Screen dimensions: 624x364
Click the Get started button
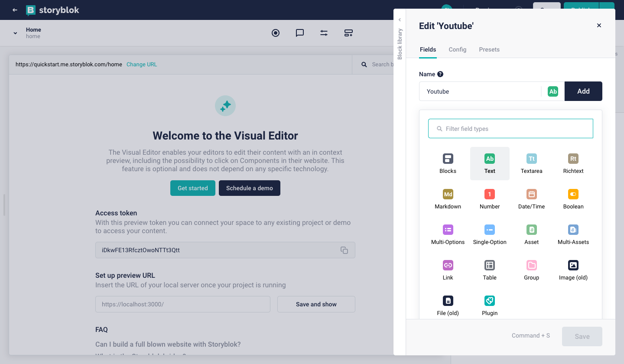pos(193,188)
